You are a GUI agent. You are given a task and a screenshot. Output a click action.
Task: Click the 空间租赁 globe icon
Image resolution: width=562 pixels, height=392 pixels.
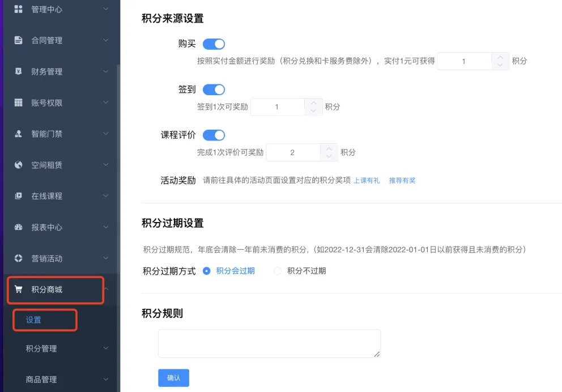point(18,165)
